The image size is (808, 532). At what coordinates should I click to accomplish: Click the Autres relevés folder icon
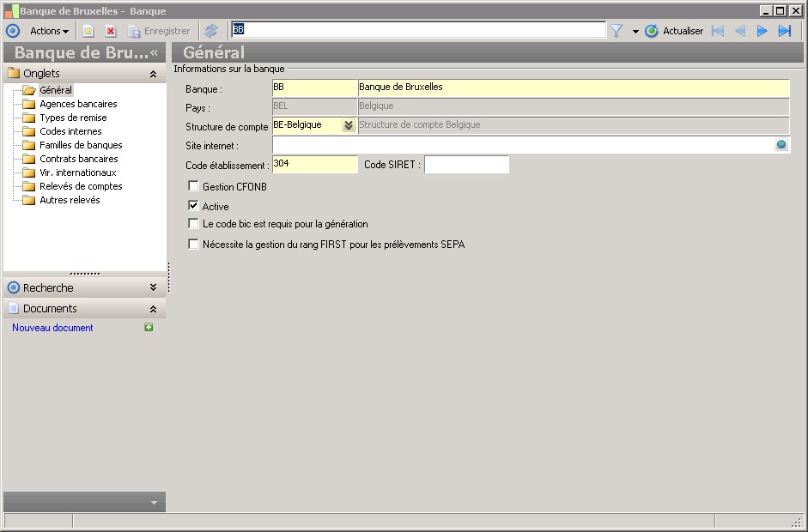coord(29,200)
